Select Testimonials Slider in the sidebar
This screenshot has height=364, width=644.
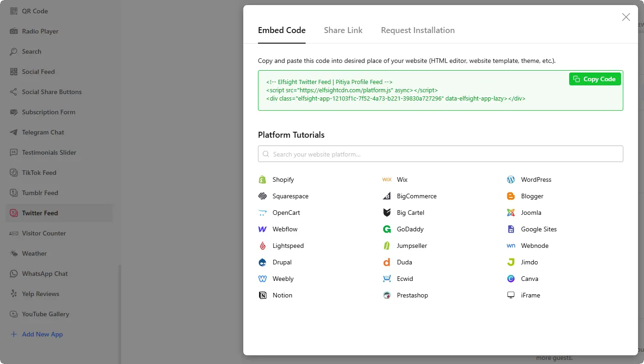pos(49,152)
